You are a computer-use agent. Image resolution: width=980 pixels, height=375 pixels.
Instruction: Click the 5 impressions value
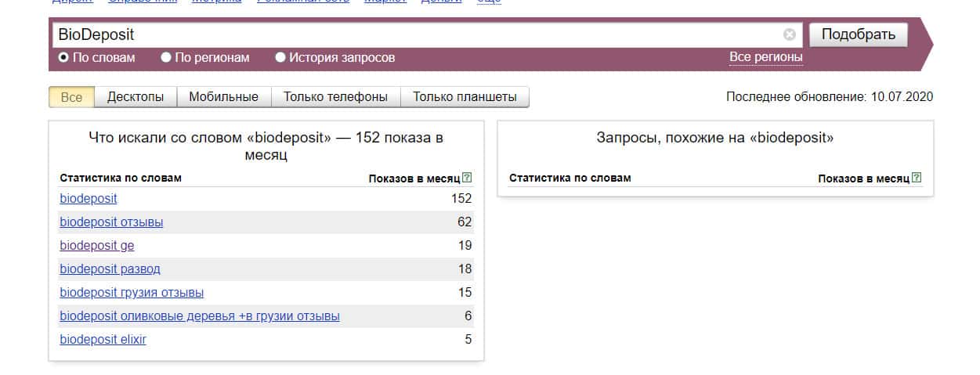point(468,340)
